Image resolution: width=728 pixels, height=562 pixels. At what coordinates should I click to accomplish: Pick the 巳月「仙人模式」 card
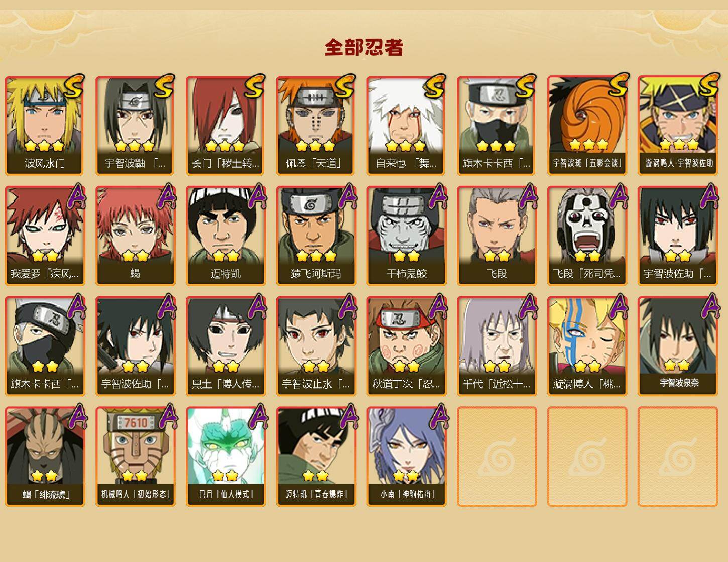(225, 457)
